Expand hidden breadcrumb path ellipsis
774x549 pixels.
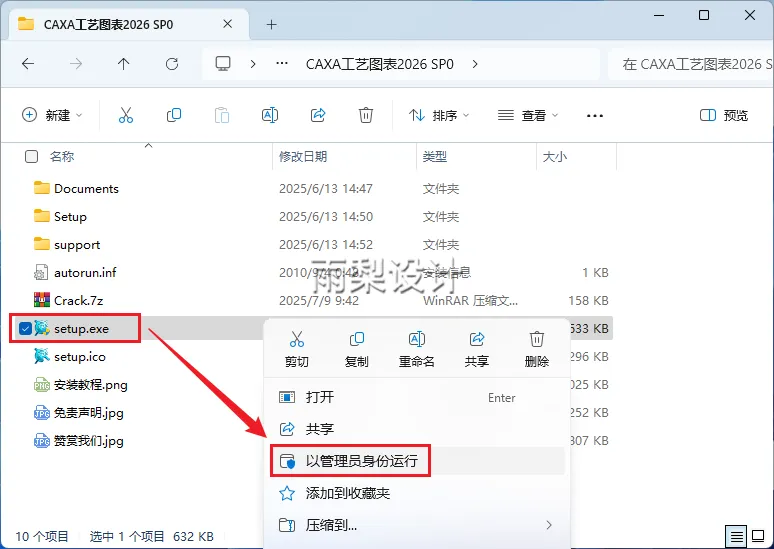click(282, 64)
